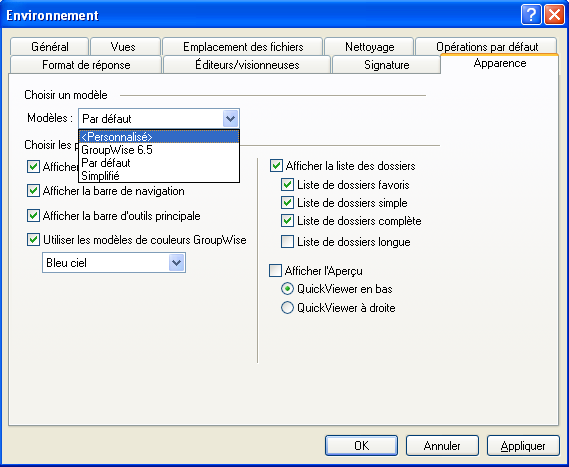Check Afficher l'Aperçu option
This screenshot has height=467, width=569.
point(275,271)
